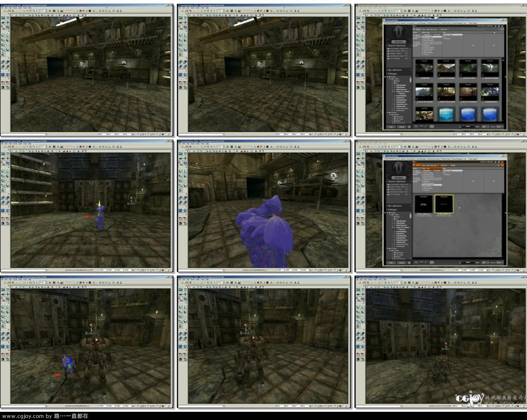Open viewport options arrow in top-left editor window
The width and height of the screenshot is (527, 420).
12,15
